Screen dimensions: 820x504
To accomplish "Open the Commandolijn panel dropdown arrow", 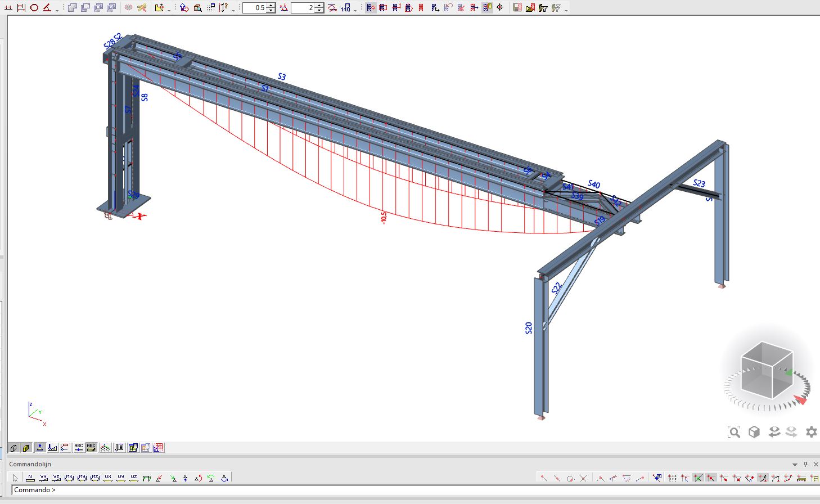I will (795, 465).
